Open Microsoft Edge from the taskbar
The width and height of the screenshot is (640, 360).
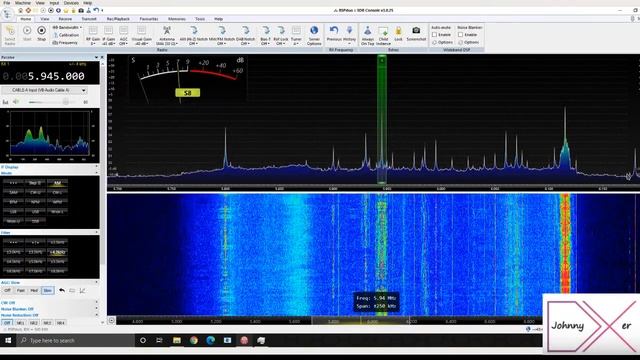click(x=210, y=340)
